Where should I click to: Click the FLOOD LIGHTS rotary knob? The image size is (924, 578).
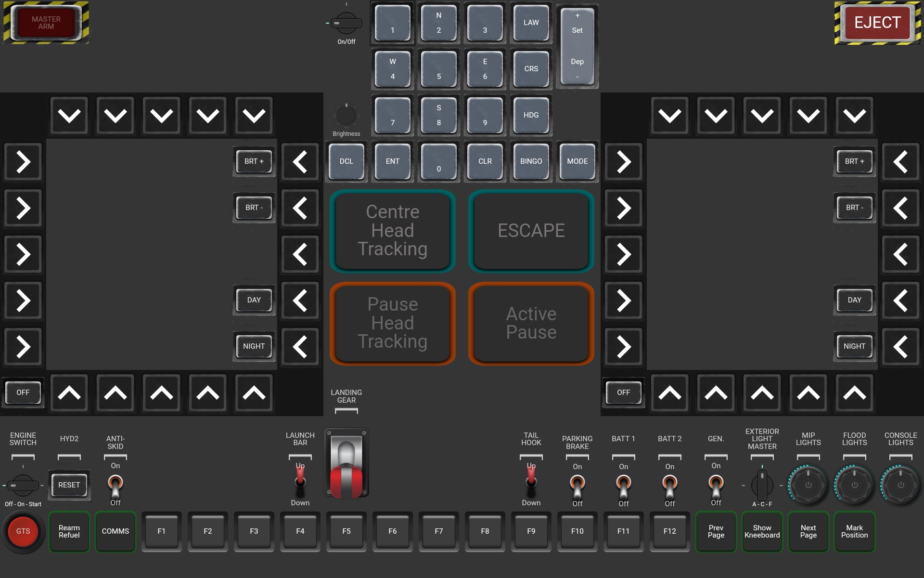854,485
